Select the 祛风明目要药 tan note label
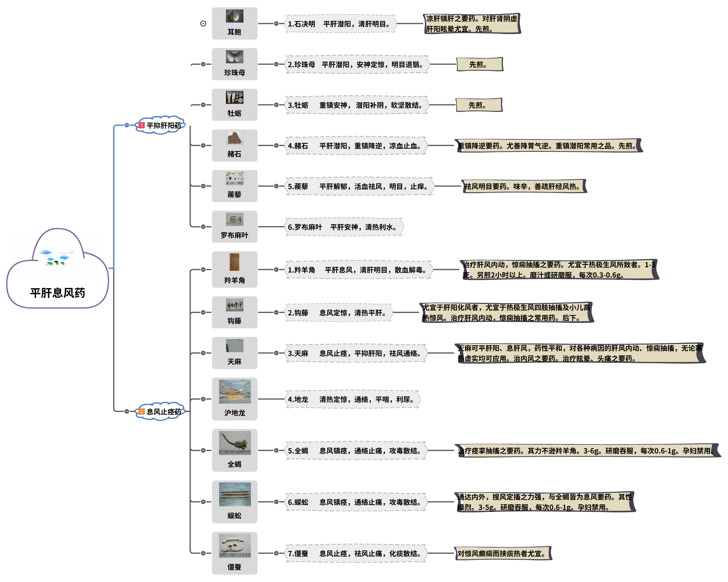The width and height of the screenshot is (728, 582). [x=524, y=186]
